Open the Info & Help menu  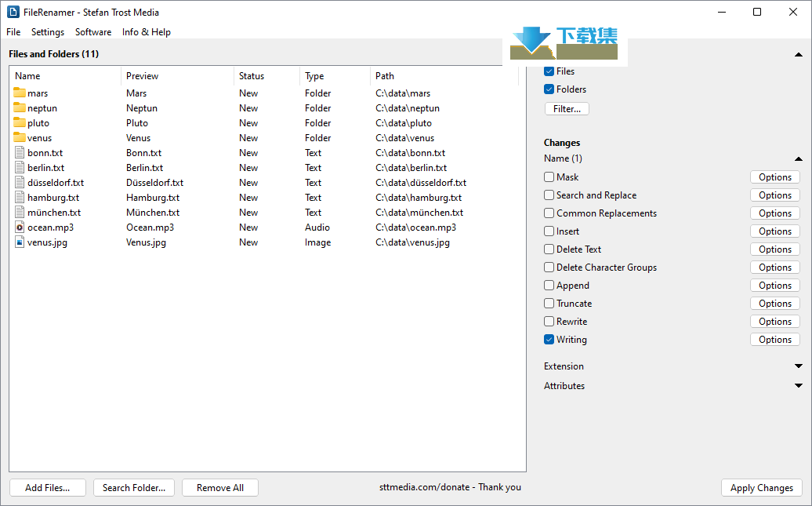[x=147, y=32]
